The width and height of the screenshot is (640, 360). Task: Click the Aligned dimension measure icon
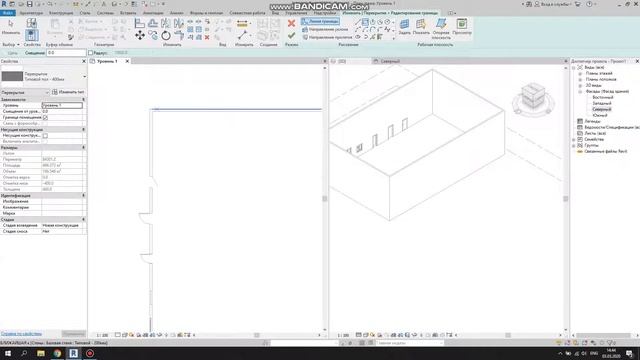[242, 24]
